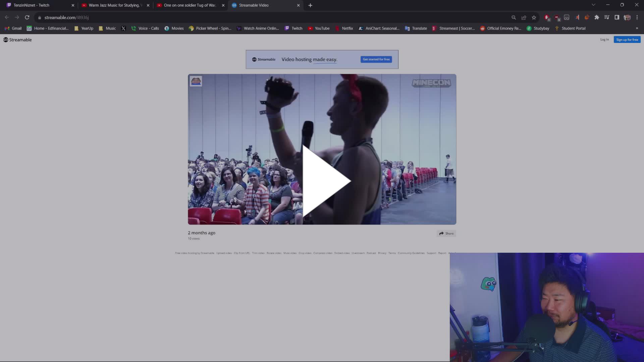Click the Streamable logo

pos(17,40)
